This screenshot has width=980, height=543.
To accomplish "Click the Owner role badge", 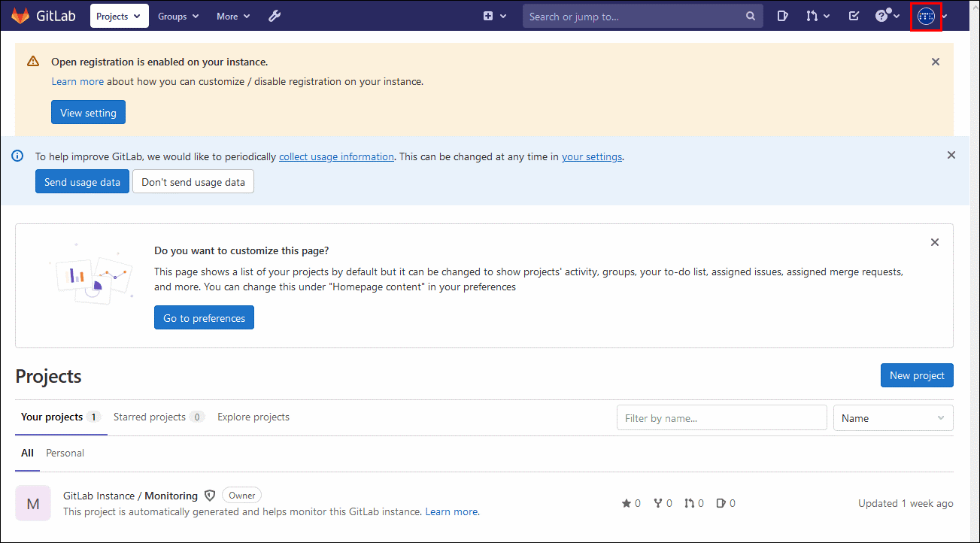I will pos(241,495).
